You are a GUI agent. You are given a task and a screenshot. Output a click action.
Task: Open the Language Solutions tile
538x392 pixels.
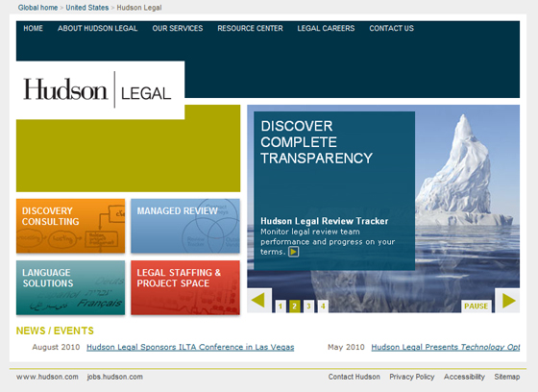[71, 287]
